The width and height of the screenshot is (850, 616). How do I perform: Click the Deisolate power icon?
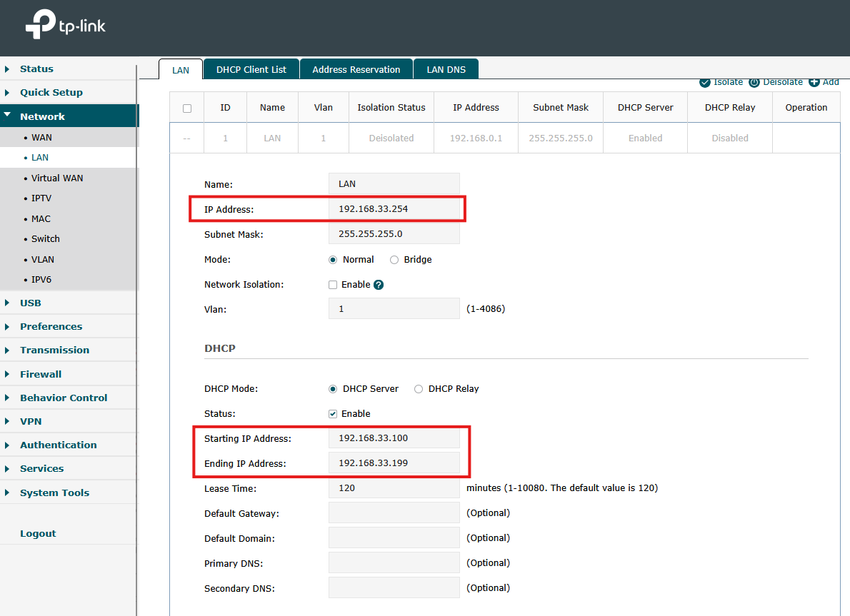coord(754,82)
